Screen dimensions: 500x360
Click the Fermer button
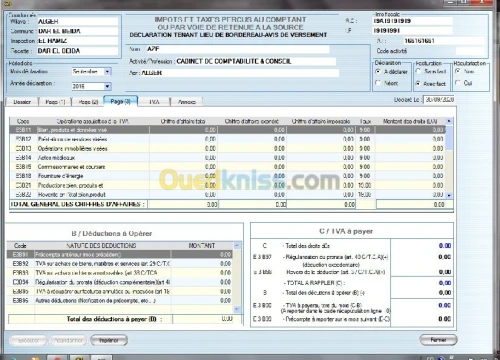click(438, 340)
